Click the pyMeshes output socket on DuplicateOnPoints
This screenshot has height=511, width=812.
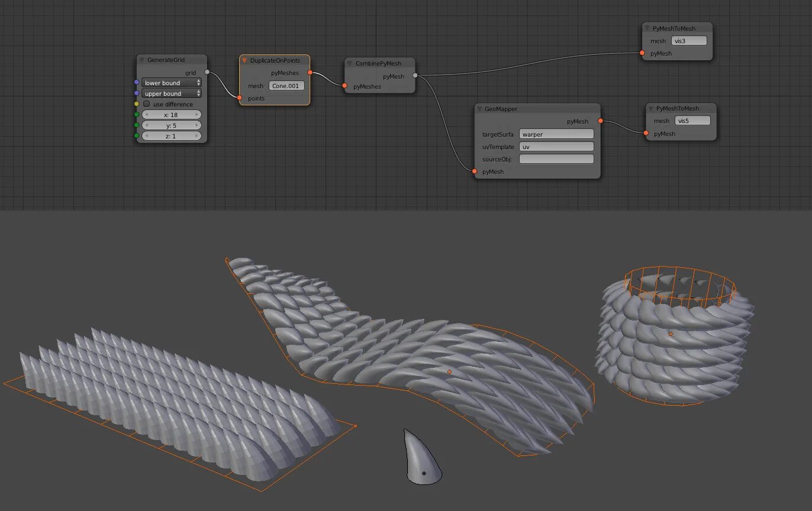pos(310,73)
